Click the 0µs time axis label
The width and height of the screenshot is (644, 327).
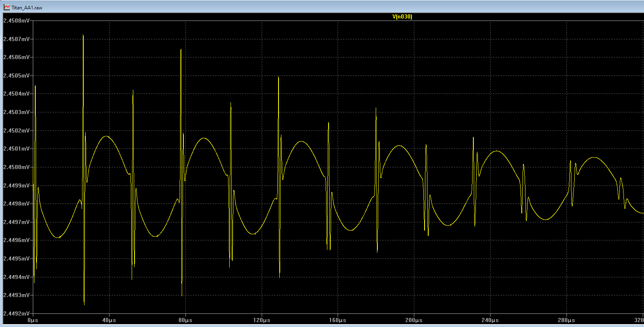coord(33,320)
